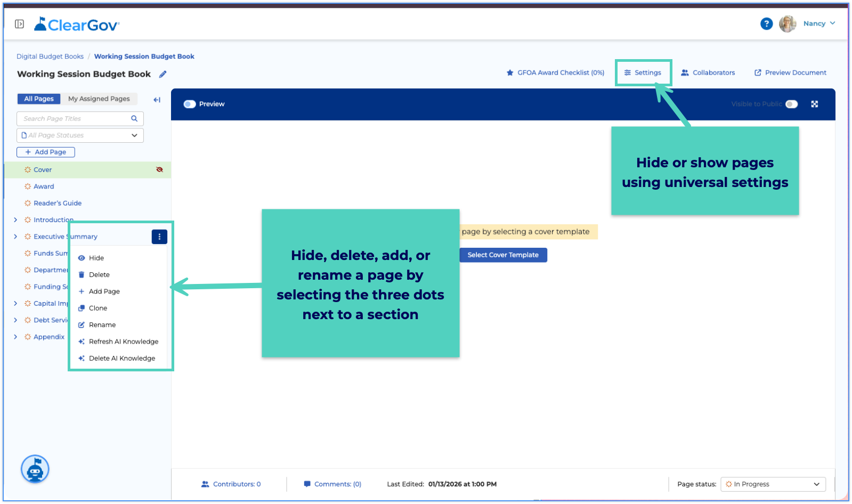Open the Settings button

[x=643, y=72]
